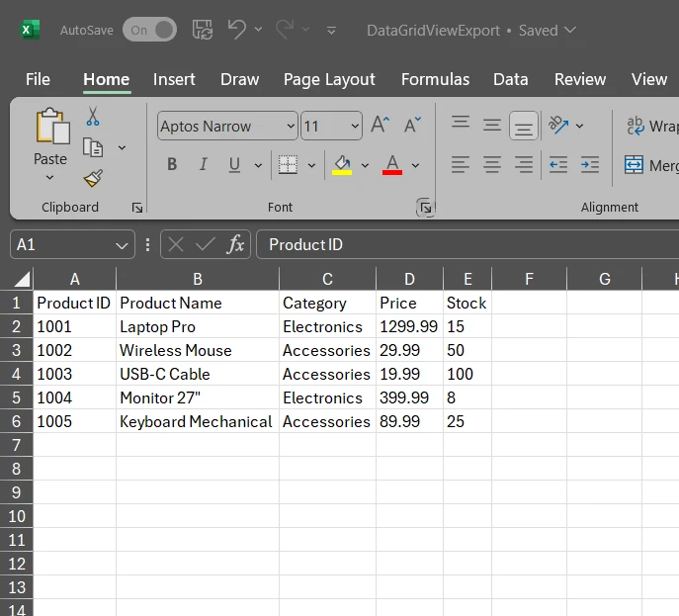679x616 pixels.
Task: Expand the Name Box dropdown arrow
Action: point(122,244)
